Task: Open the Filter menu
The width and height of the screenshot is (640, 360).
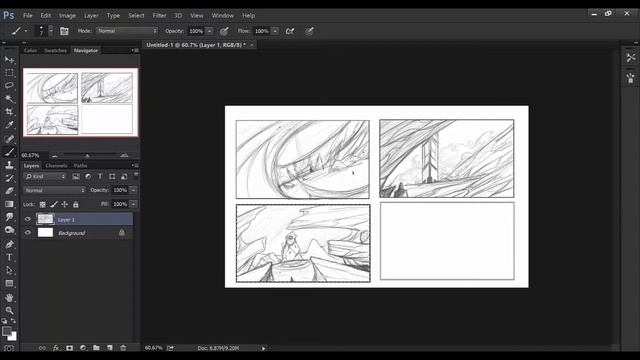Action: pos(159,16)
